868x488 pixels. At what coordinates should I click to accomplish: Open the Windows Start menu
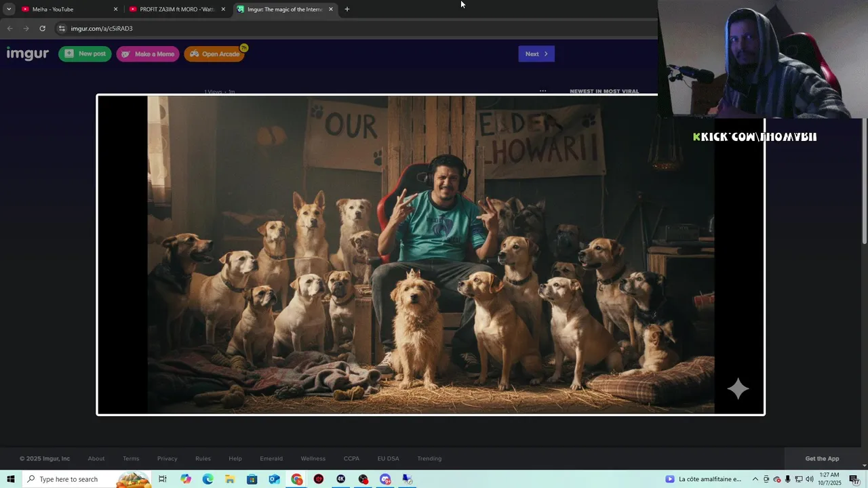tap(10, 479)
